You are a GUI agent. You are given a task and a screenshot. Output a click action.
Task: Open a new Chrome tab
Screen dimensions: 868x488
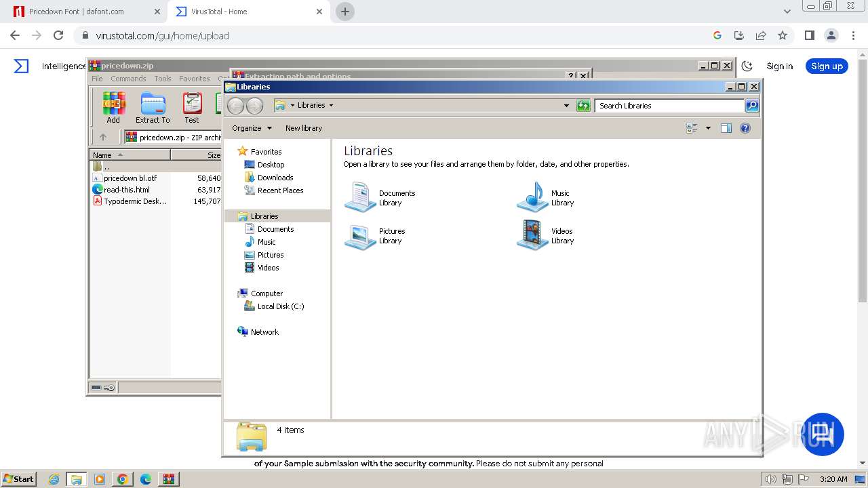pos(345,12)
